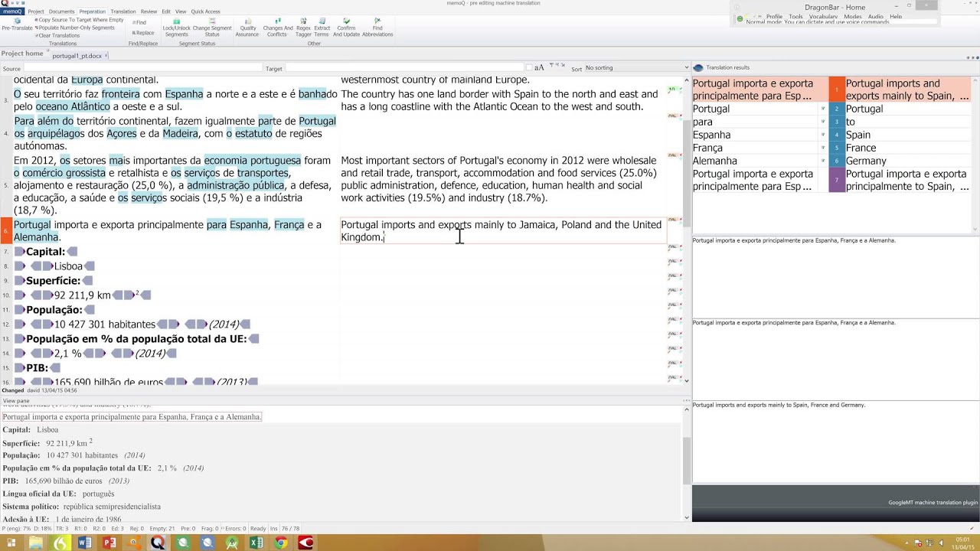Choose Clear Translations command
Image resolution: width=980 pixels, height=551 pixels.
click(x=57, y=35)
